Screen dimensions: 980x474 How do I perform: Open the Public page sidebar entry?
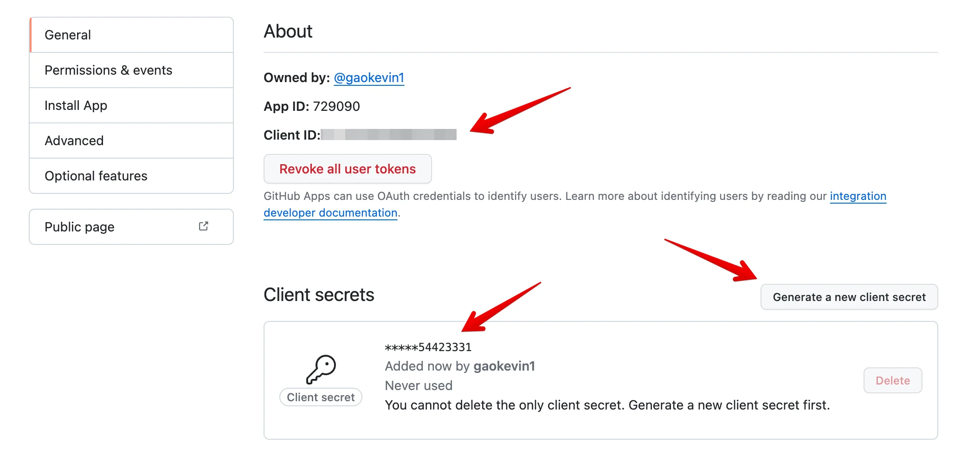79,226
